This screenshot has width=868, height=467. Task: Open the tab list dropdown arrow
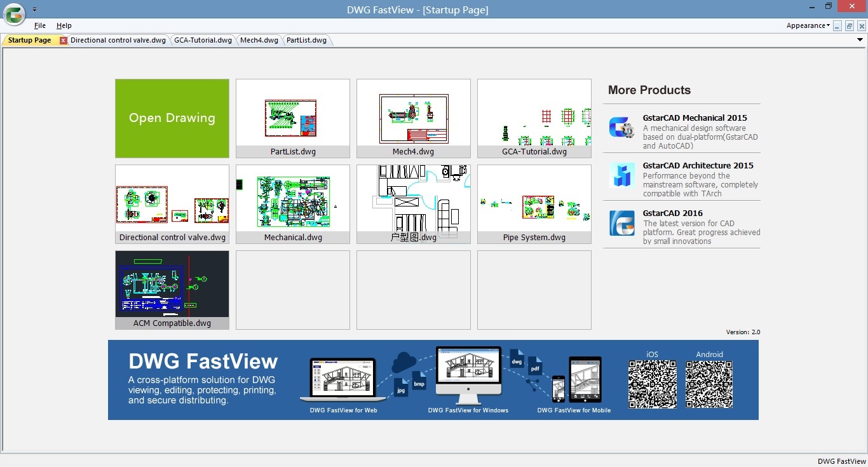(x=860, y=40)
